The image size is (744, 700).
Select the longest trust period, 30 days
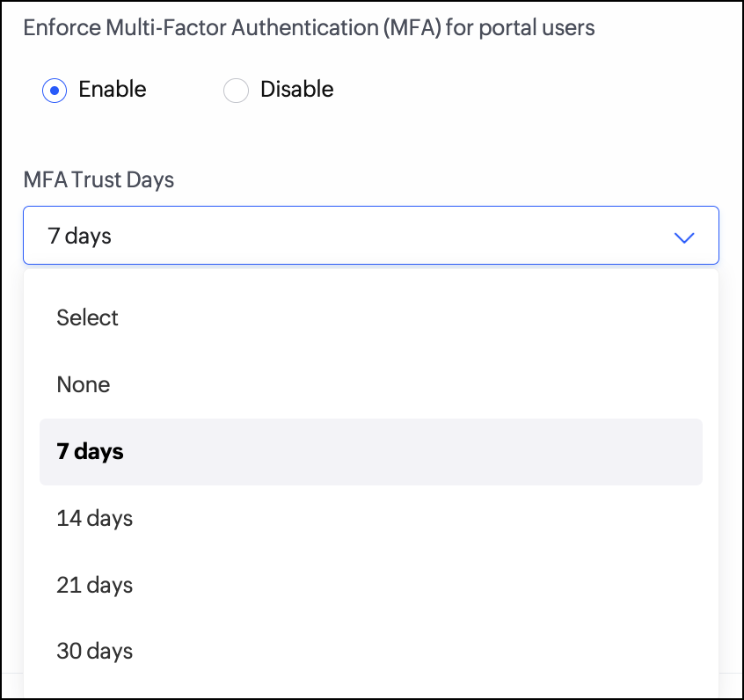[x=95, y=652]
